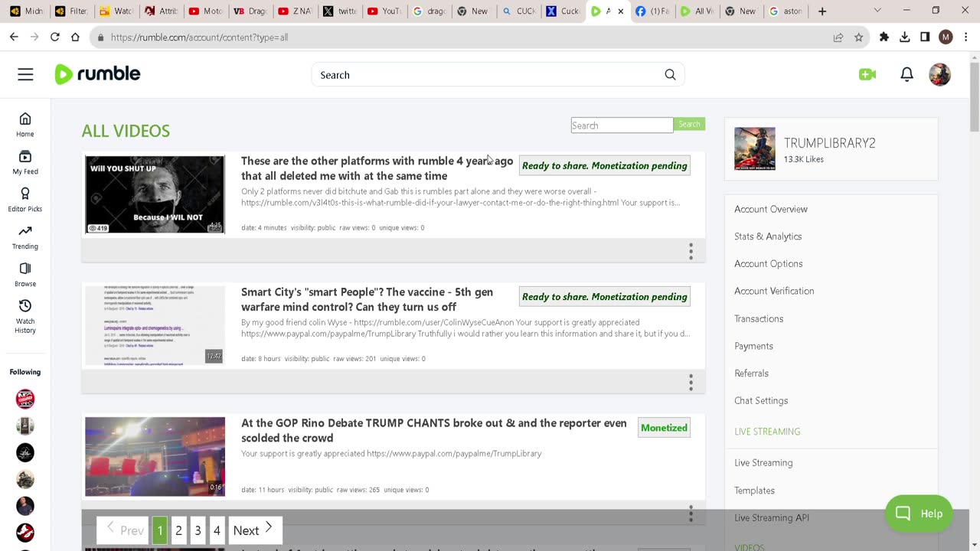Viewport: 980px width, 551px height.
Task: Open the Help chat button
Action: (919, 513)
